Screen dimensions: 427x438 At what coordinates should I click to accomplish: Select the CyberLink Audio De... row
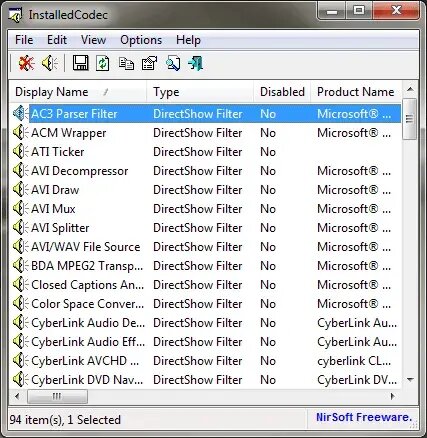coord(205,323)
